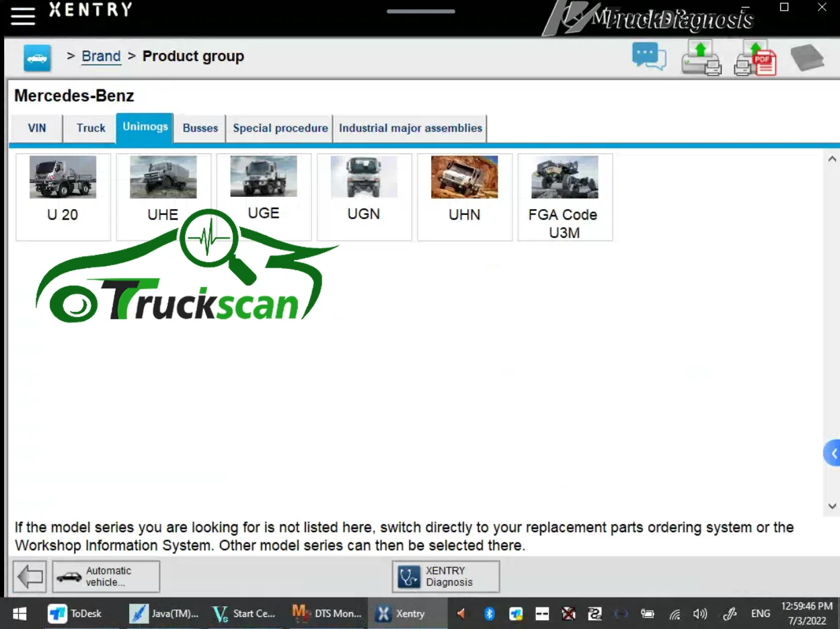Select the UGN model series
The width and height of the screenshot is (840, 629).
[364, 197]
